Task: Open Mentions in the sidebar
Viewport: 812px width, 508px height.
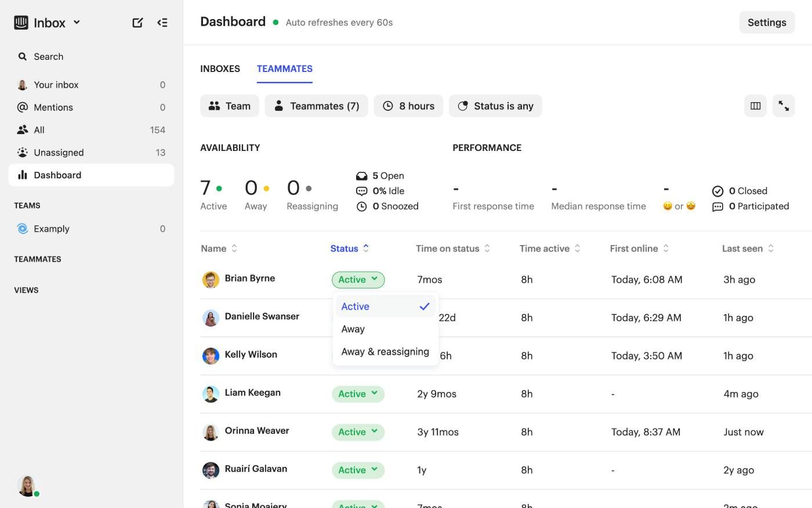Action: (x=53, y=107)
